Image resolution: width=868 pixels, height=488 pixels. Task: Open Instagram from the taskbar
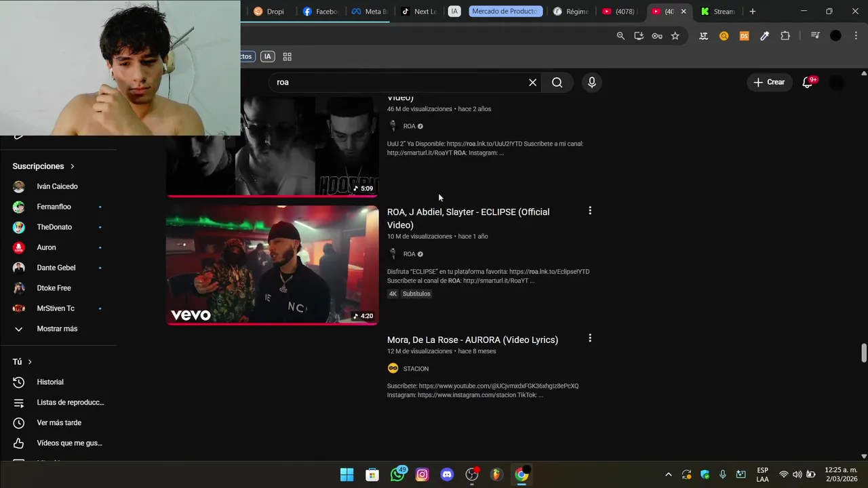(x=422, y=474)
